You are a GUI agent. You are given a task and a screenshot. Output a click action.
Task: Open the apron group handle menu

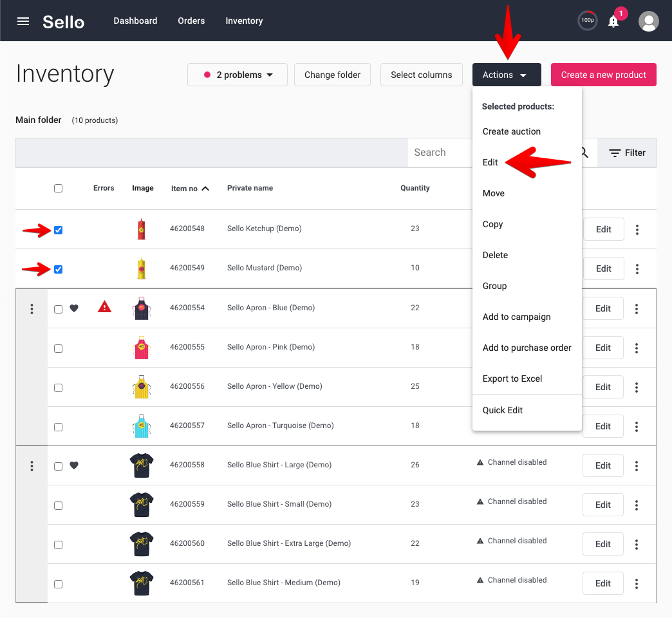(x=32, y=309)
